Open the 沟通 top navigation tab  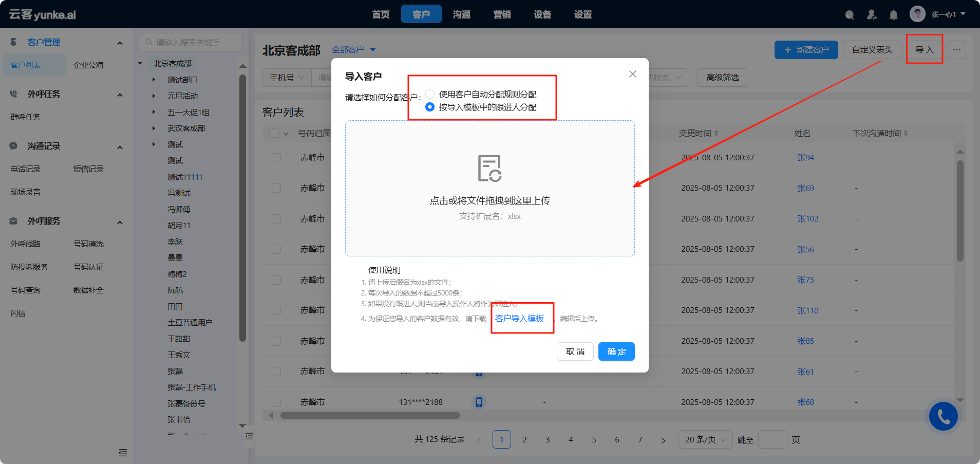(x=462, y=14)
